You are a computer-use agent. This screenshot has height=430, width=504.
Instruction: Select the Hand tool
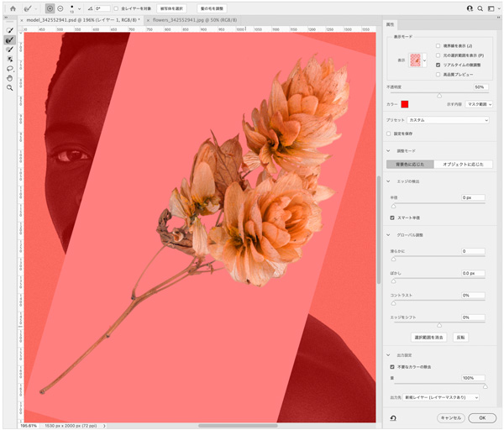click(10, 78)
